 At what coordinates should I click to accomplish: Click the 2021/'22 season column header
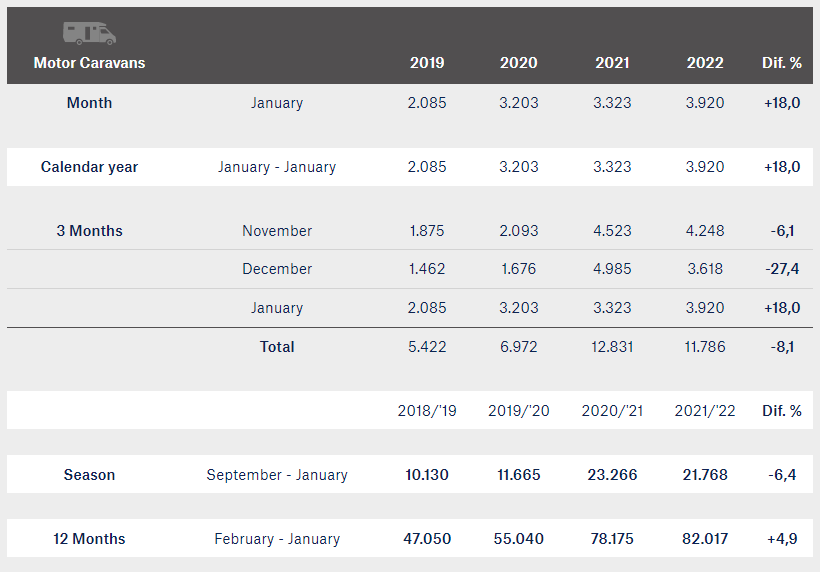[704, 410]
